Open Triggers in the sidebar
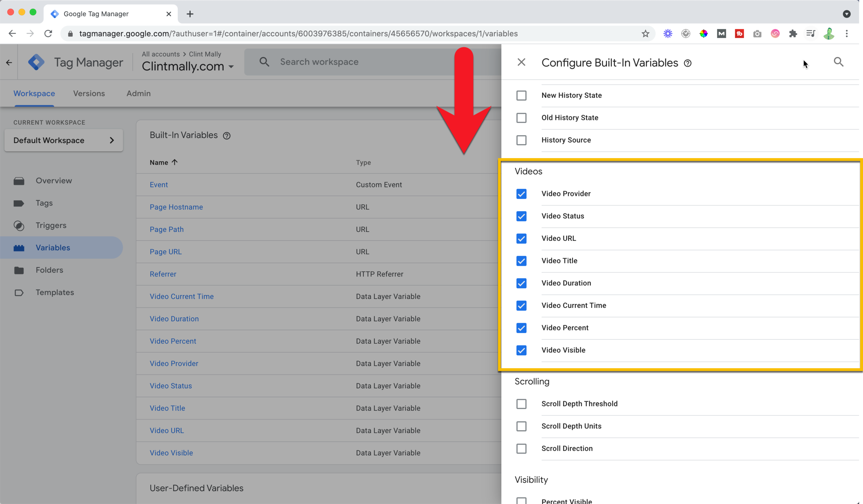This screenshot has height=504, width=863. [x=51, y=225]
